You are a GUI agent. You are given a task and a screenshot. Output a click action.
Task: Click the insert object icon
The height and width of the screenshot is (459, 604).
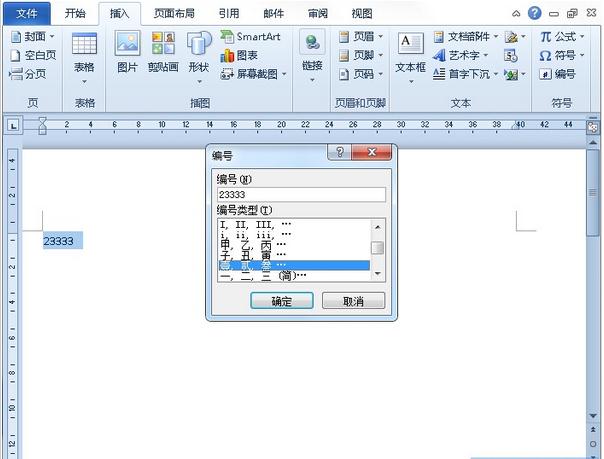(x=512, y=74)
